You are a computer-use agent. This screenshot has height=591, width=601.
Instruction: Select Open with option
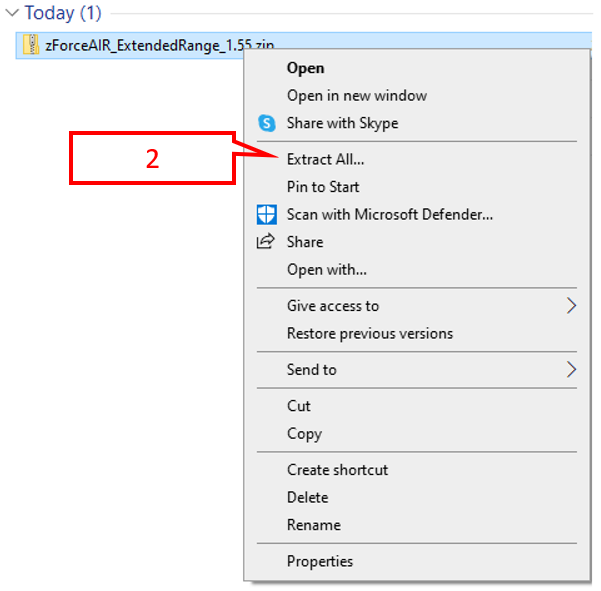326,269
